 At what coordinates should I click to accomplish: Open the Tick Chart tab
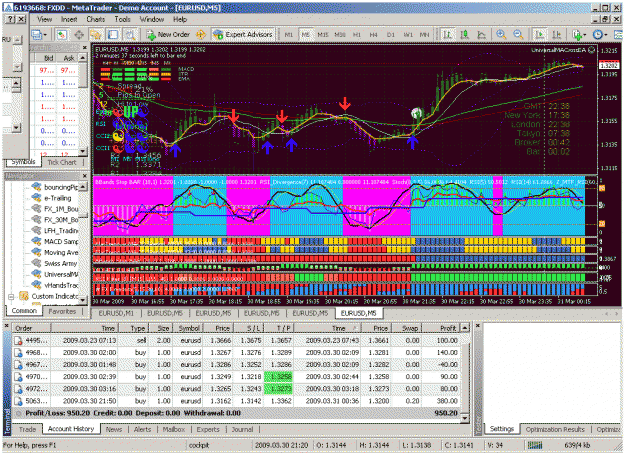tap(62, 162)
